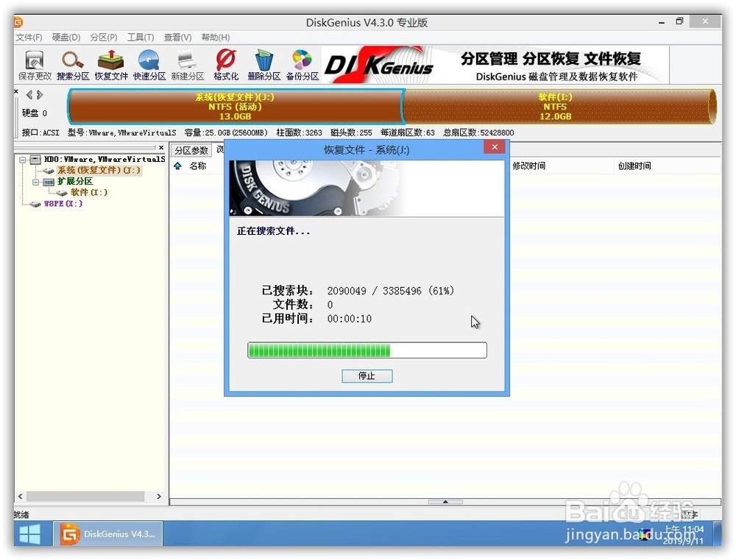Click the Save Changes (保存更改) toolbar icon
The image size is (736, 560).
click(x=35, y=65)
